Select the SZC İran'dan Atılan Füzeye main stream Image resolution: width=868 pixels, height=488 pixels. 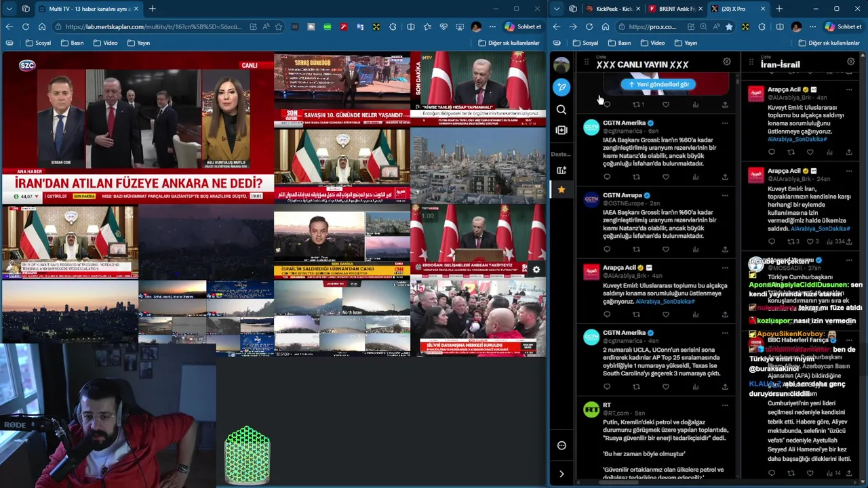[x=138, y=128]
